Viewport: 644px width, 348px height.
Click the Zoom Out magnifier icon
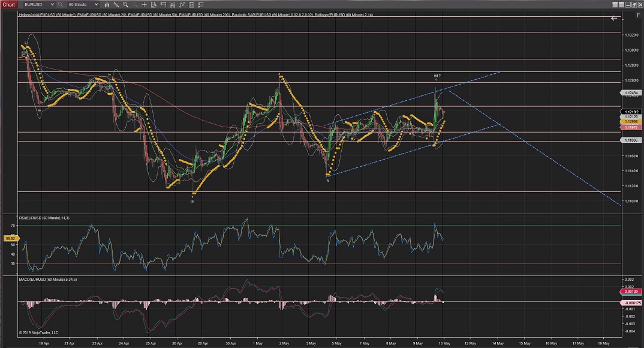(x=134, y=4)
